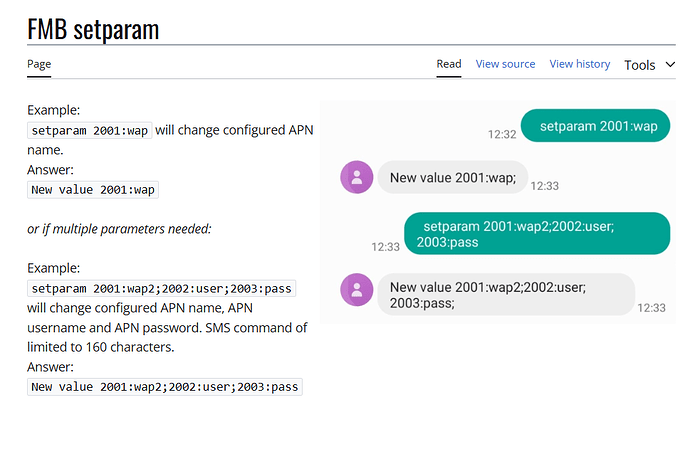Click the 12:33 timestamp left of green setparam wap2 bubble

pyautogui.click(x=385, y=247)
